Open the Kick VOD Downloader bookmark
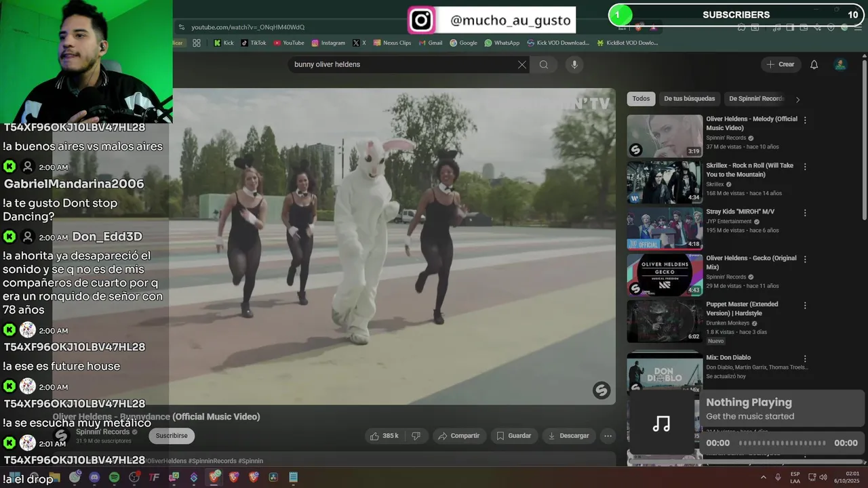This screenshot has height=488, width=868. point(558,43)
